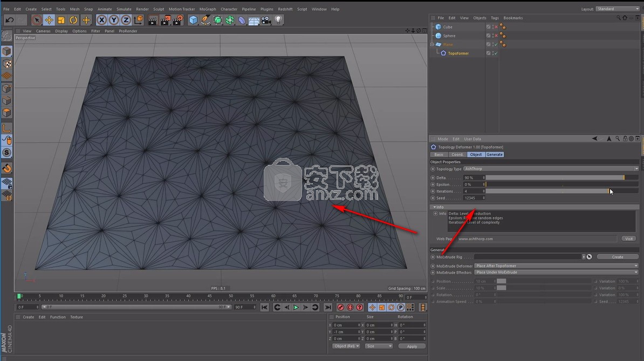The image size is (644, 361).
Task: Add a Cube primitive object
Action: pyautogui.click(x=193, y=20)
